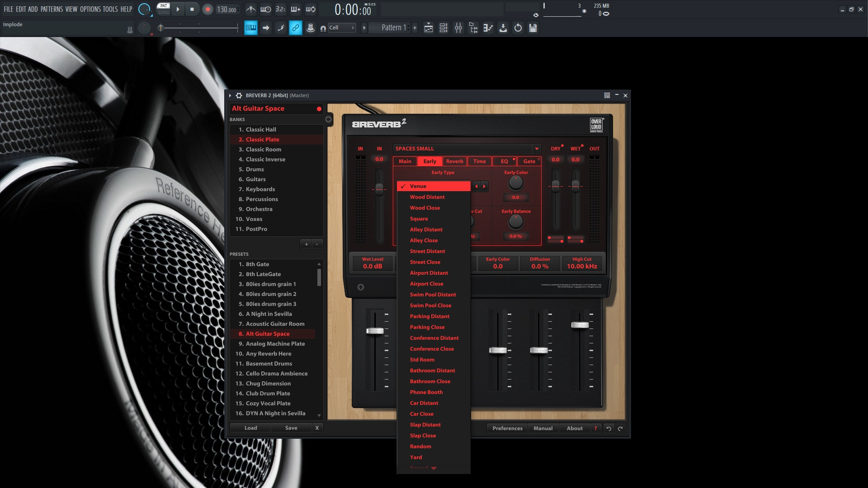Toggle the record button
This screenshot has width=868, height=488.
pos(208,9)
